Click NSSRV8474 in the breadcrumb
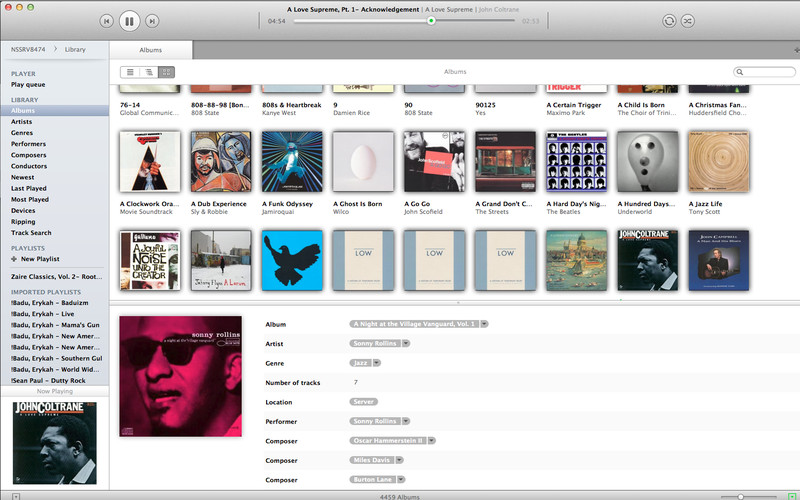The width and height of the screenshot is (800, 500). (28, 49)
